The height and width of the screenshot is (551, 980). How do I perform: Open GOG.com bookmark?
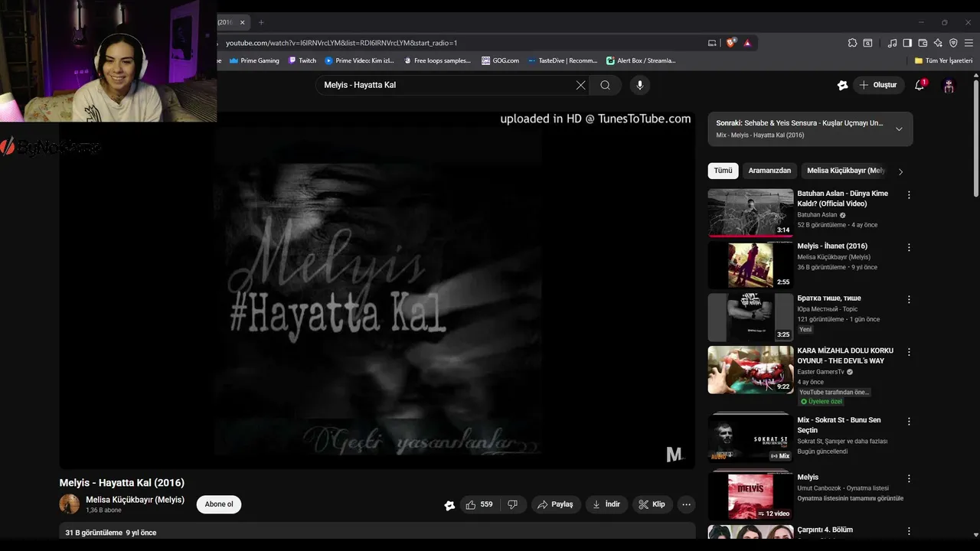point(500,60)
